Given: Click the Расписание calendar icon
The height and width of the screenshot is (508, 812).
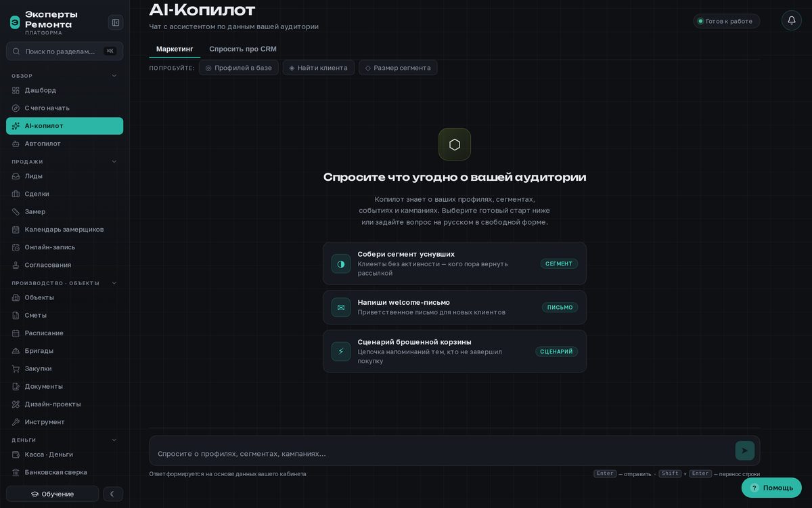Looking at the screenshot, I should click(x=16, y=333).
